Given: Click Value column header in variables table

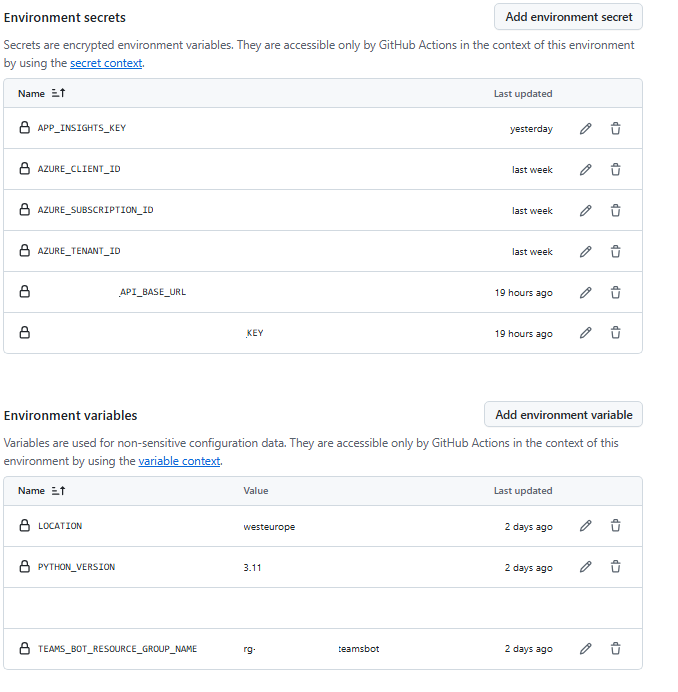Looking at the screenshot, I should pyautogui.click(x=256, y=491).
